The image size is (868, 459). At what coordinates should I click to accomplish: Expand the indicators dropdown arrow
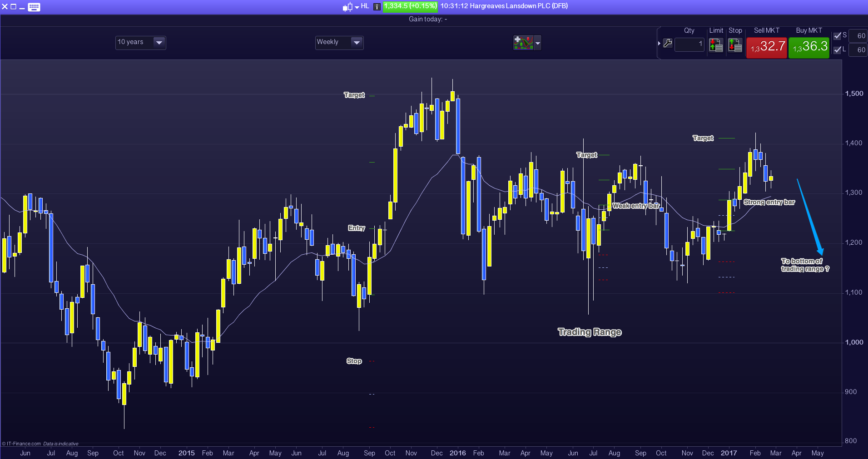click(x=538, y=43)
